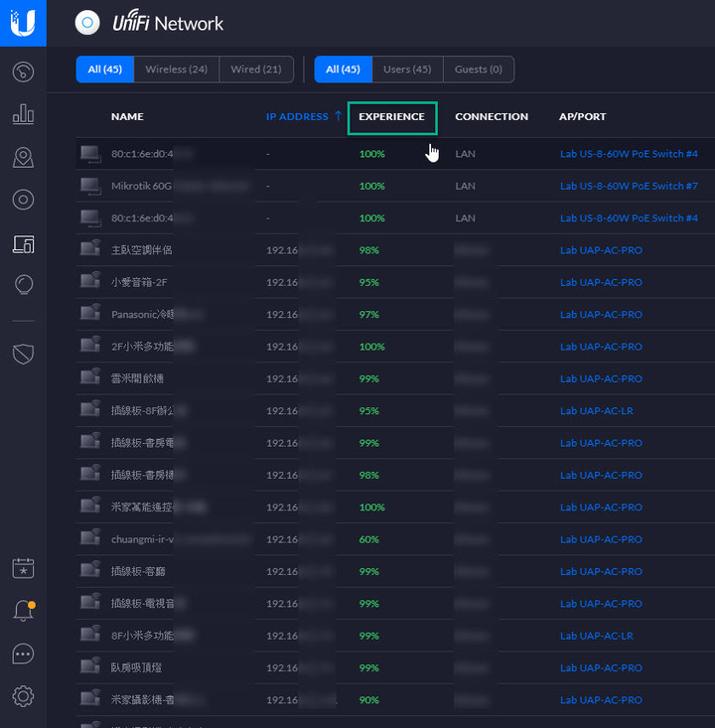Open the Map sidebar icon
715x728 pixels.
(x=23, y=157)
